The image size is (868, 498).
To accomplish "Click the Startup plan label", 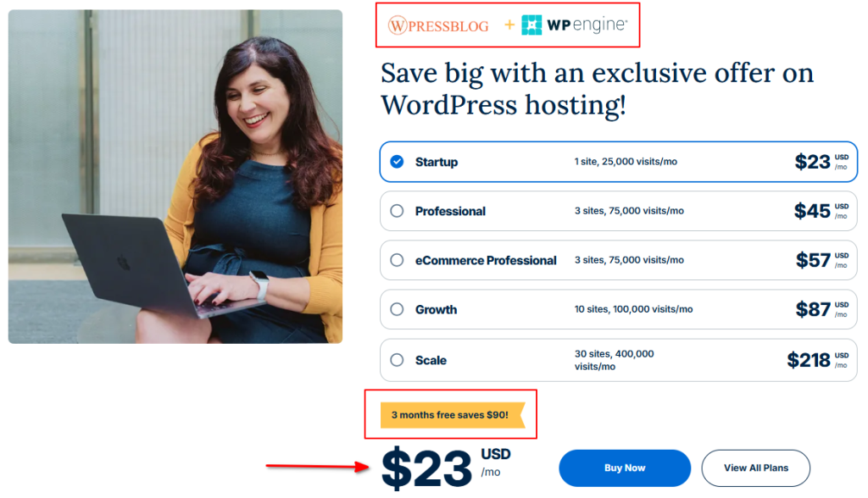I will click(x=437, y=162).
